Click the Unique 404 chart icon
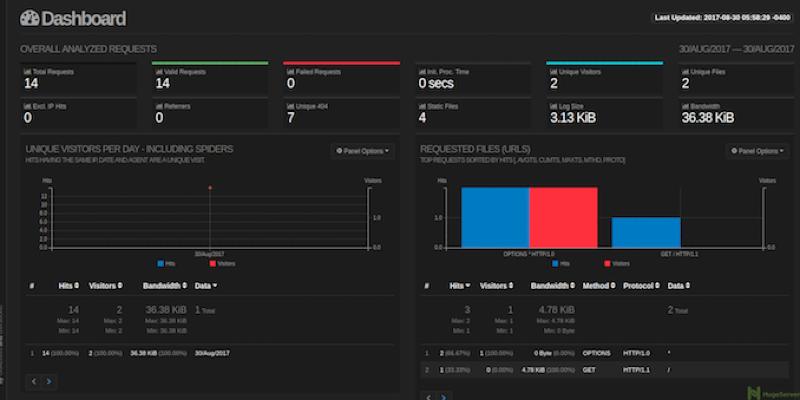 coord(290,105)
